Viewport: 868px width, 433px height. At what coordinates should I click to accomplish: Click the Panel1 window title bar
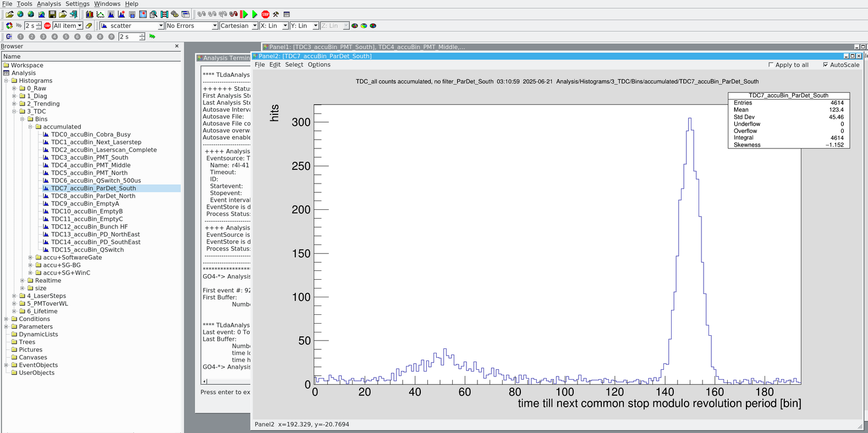(558, 47)
